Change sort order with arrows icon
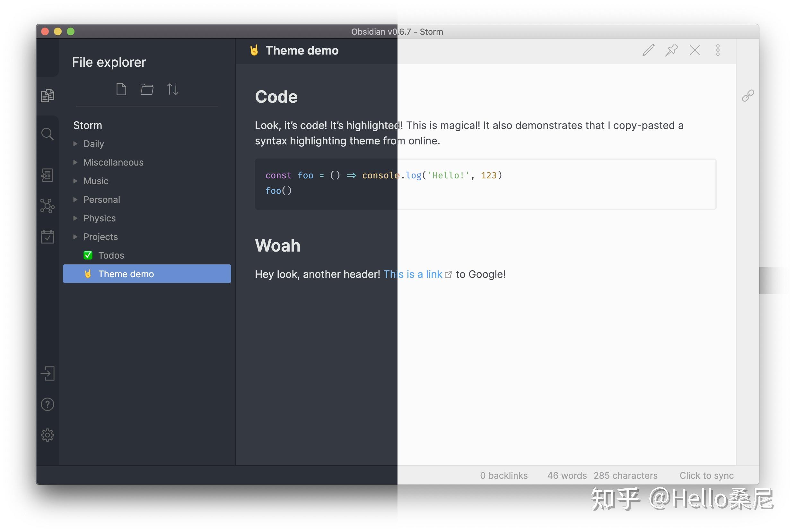Image resolution: width=795 pixels, height=532 pixels. pos(172,89)
